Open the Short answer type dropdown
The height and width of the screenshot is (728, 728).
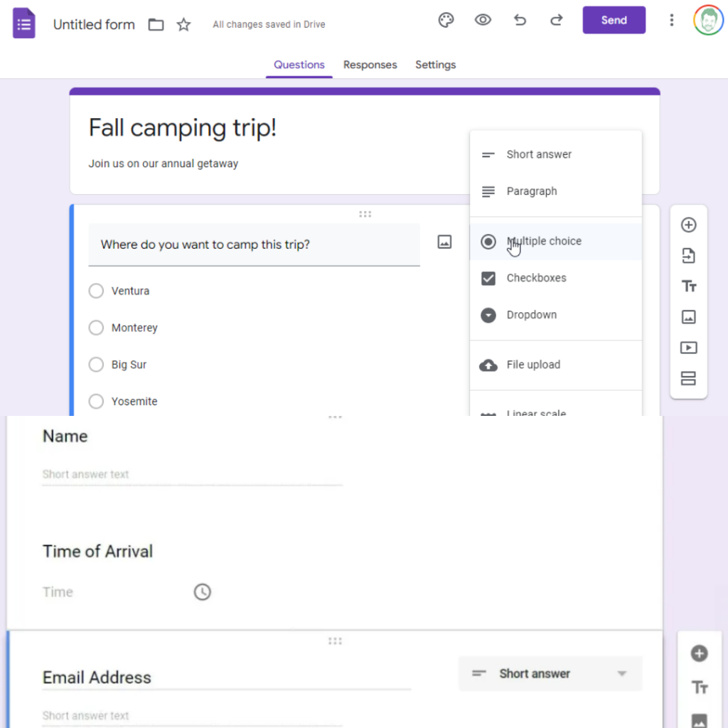click(550, 673)
